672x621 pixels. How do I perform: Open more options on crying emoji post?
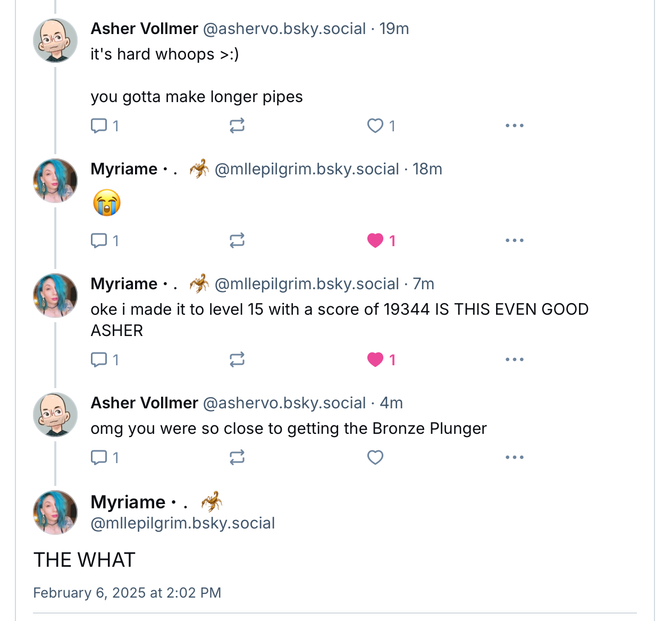[515, 241]
